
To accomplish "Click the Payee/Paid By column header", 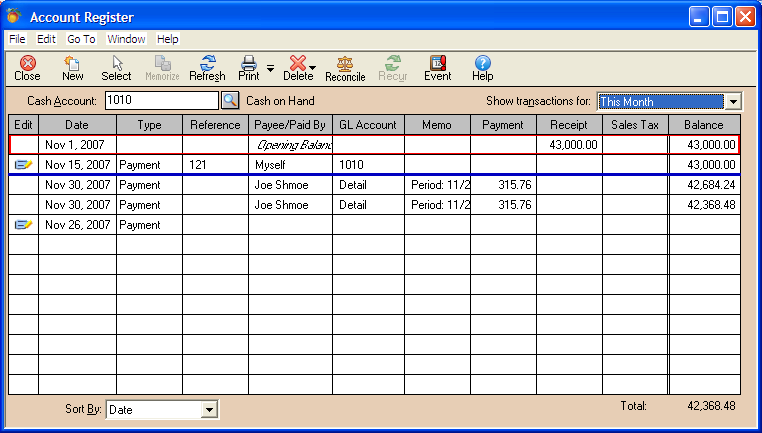I will 290,125.
